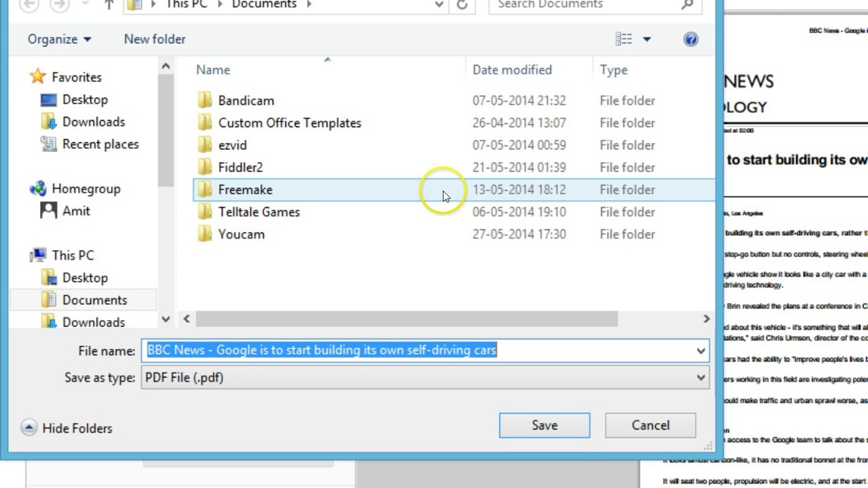Open the File name dropdown arrow
The width and height of the screenshot is (868, 488).
(x=701, y=350)
